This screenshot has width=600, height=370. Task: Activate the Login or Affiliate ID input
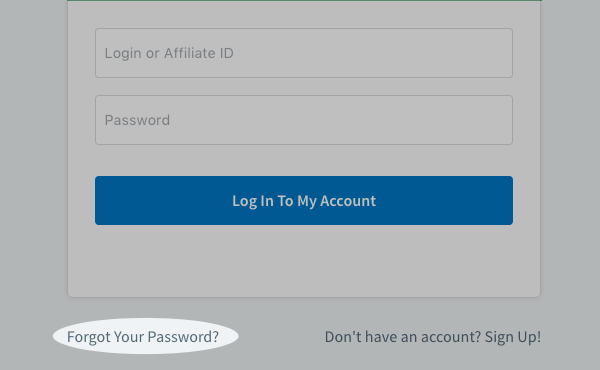(304, 53)
